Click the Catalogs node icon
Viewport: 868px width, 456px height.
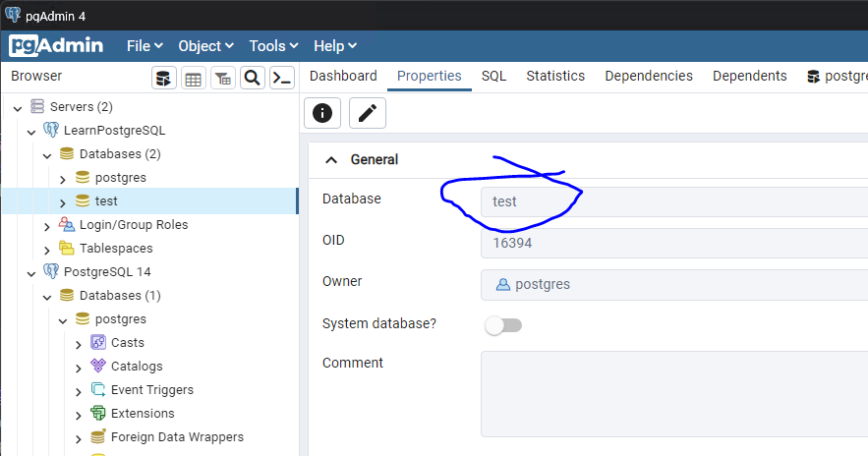(x=98, y=366)
